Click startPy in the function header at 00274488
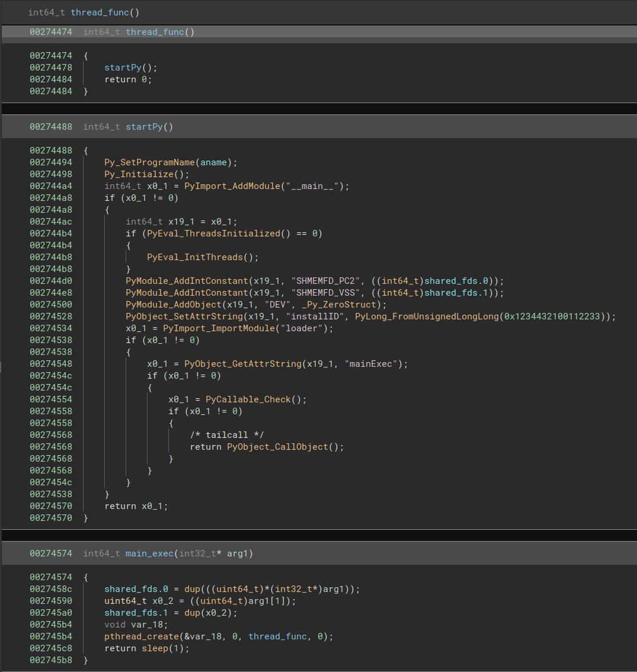This screenshot has height=672, width=637. 144,126
